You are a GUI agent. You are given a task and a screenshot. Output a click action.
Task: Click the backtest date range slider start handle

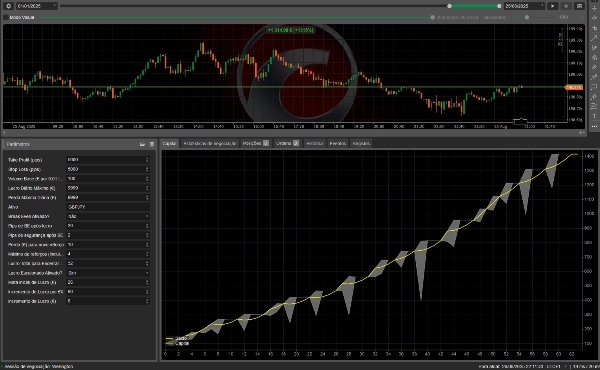pyautogui.click(x=450, y=6)
